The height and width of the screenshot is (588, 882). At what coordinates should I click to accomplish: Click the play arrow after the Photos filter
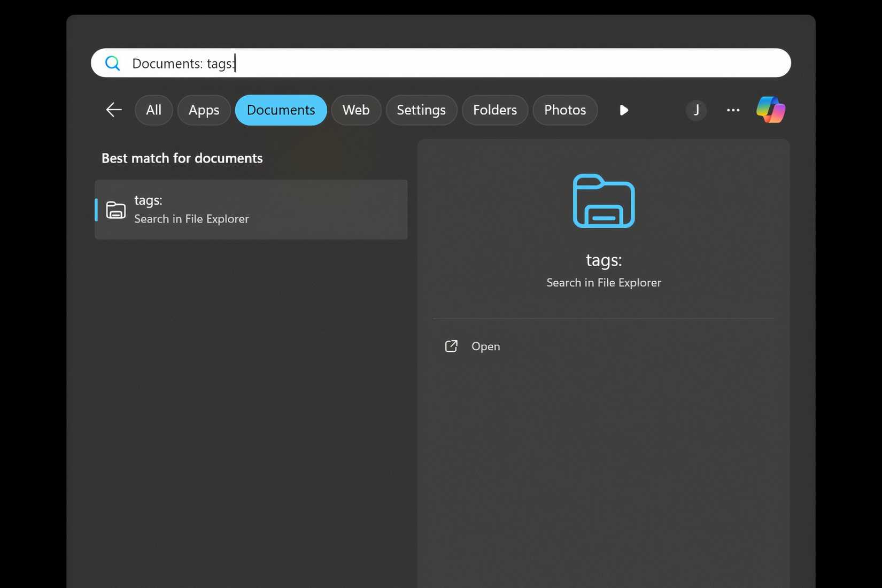tap(623, 110)
